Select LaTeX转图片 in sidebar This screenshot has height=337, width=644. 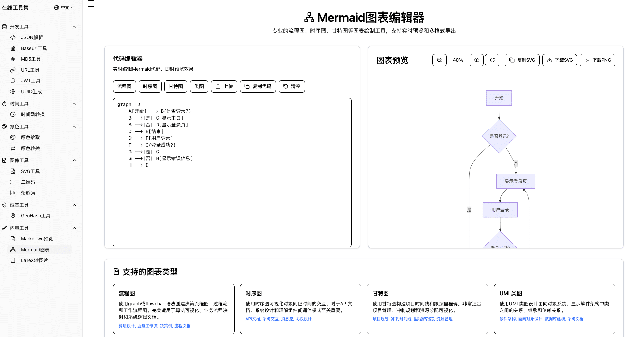point(35,260)
